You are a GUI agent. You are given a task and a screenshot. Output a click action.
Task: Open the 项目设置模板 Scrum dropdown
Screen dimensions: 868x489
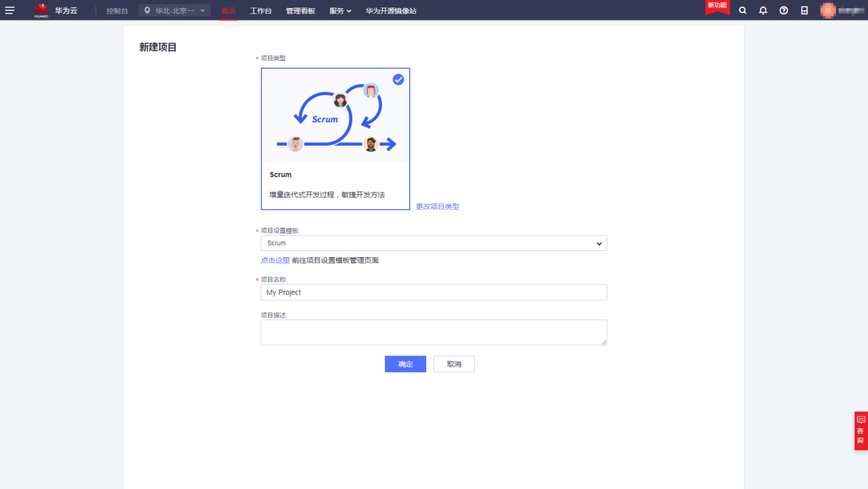click(434, 243)
